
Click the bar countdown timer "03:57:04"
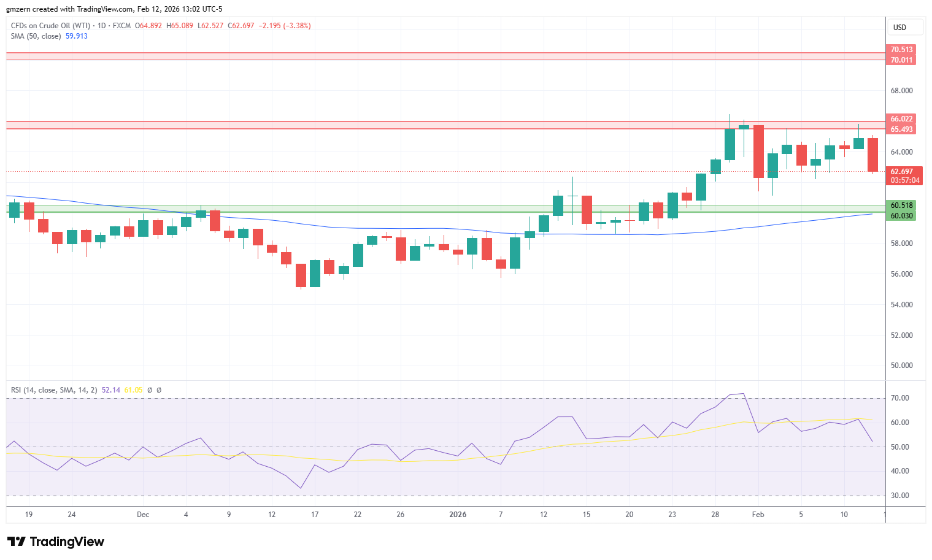tap(905, 180)
